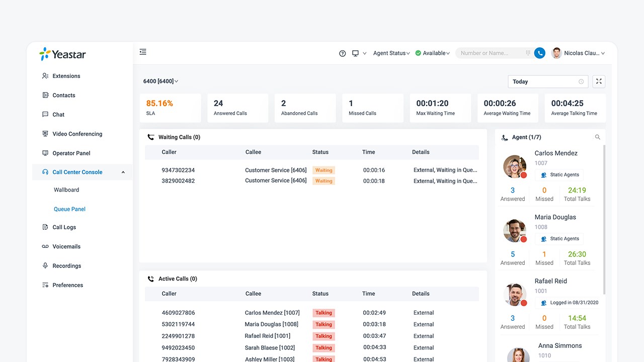Click waiting caller 3829002482
This screenshot has height=362, width=644.
pos(178,181)
